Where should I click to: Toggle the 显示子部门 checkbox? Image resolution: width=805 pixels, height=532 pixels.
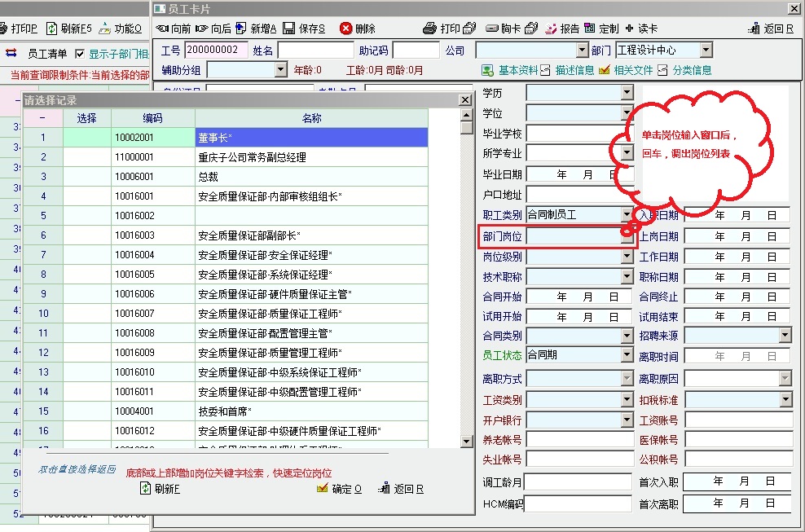tap(80, 54)
